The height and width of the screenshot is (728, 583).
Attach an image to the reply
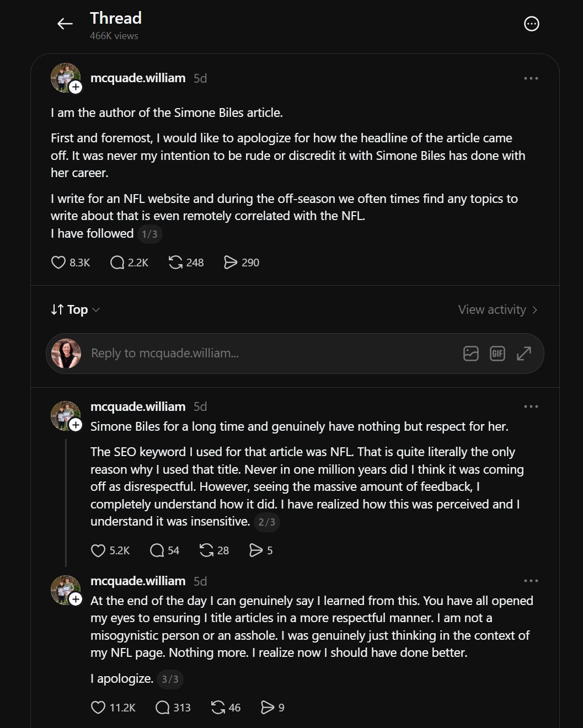(x=470, y=354)
